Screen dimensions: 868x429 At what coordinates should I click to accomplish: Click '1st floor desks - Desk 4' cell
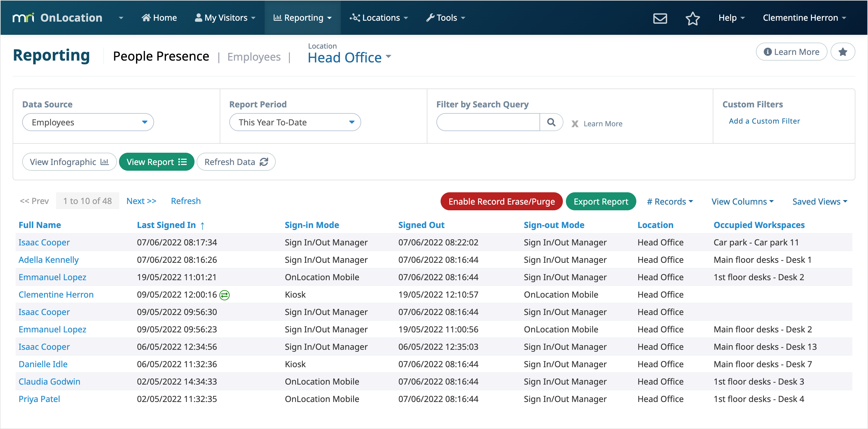coord(759,399)
